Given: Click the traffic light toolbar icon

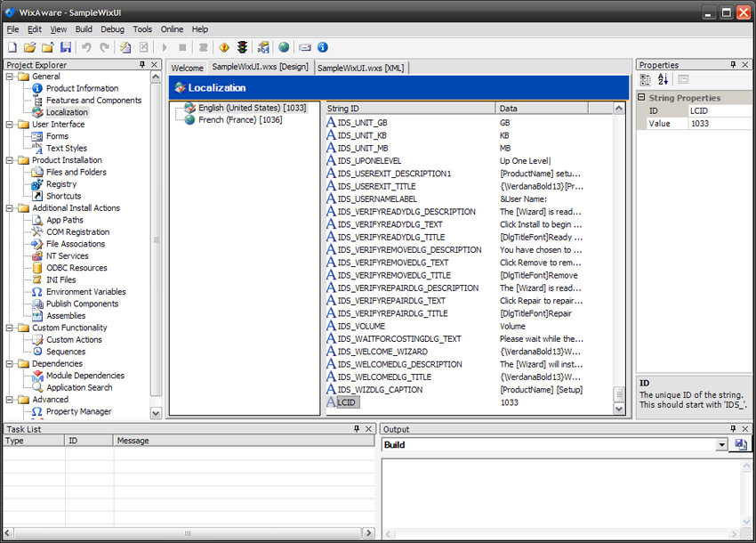Looking at the screenshot, I should coord(242,47).
